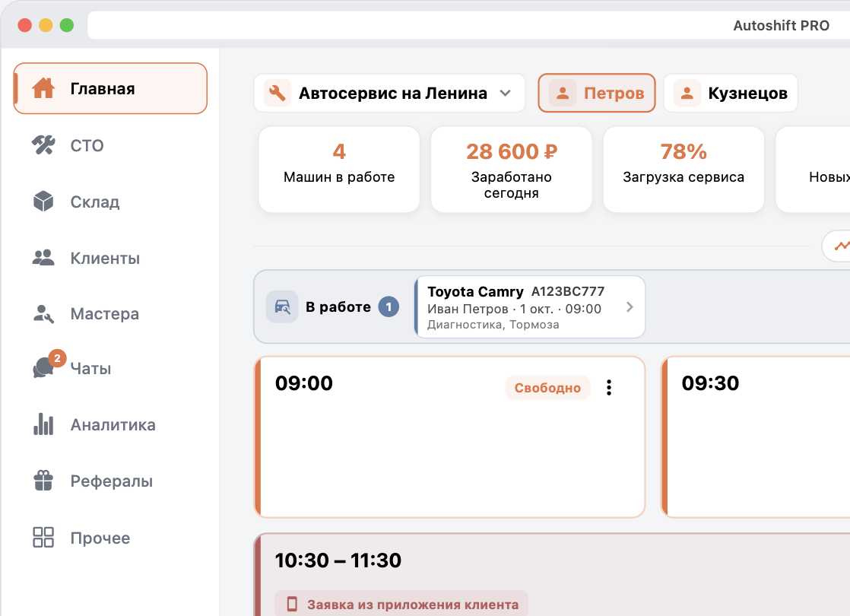Open the Склад section label
Screen dimensions: 850x616
(95, 202)
